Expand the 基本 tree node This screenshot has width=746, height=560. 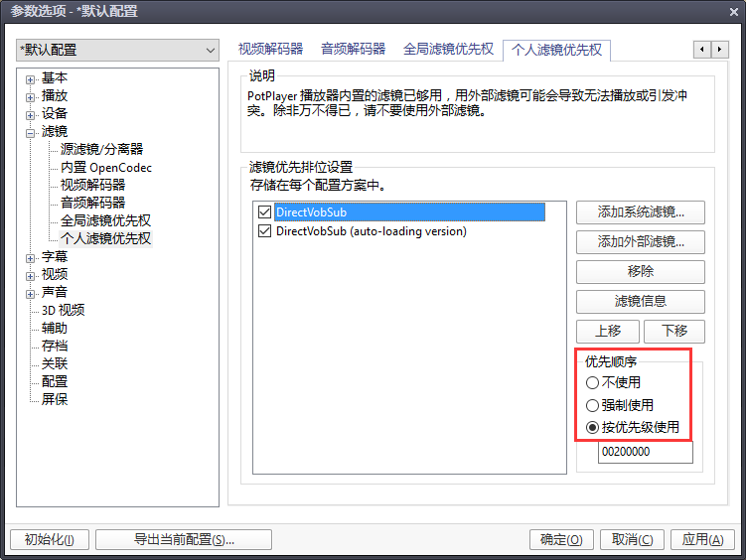pyautogui.click(x=30, y=79)
